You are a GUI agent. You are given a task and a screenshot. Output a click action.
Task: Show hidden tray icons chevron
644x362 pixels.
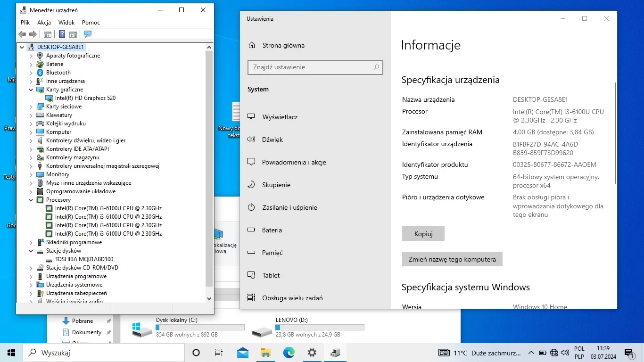click(531, 353)
